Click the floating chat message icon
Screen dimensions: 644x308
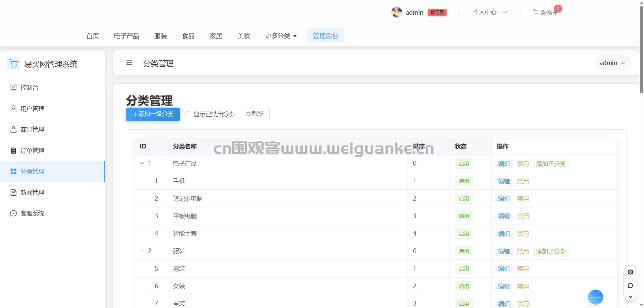tap(630, 286)
